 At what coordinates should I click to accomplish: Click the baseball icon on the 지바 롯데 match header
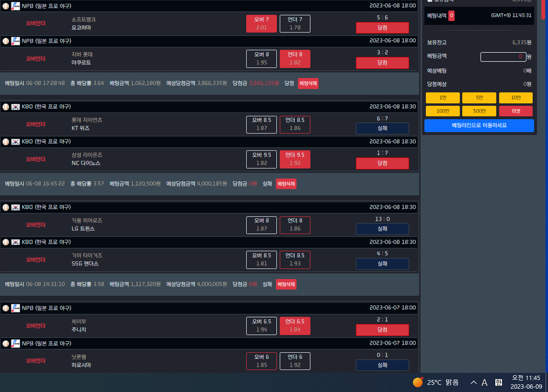tap(6, 41)
